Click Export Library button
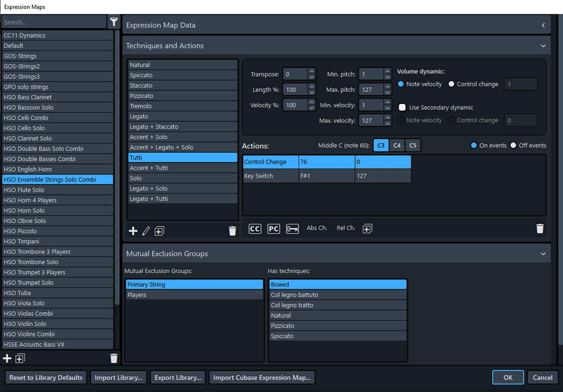Viewport: 563px width, 392px height. 178,377
